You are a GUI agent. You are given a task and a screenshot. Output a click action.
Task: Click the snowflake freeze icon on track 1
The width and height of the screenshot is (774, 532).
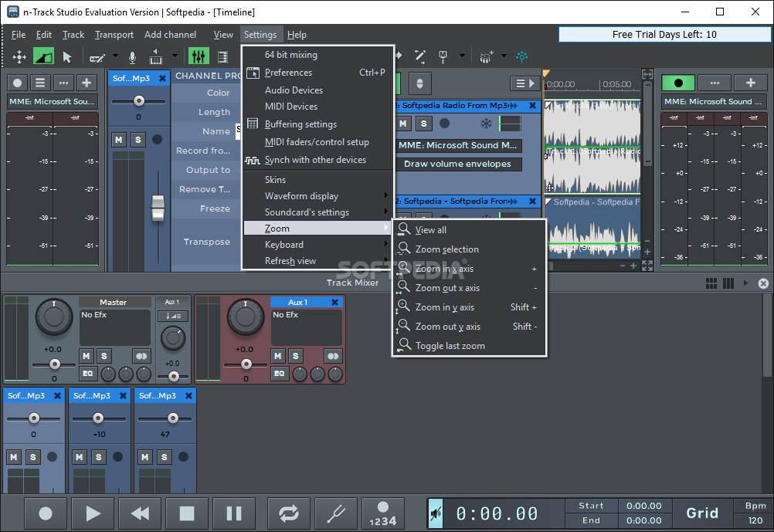coord(486,124)
